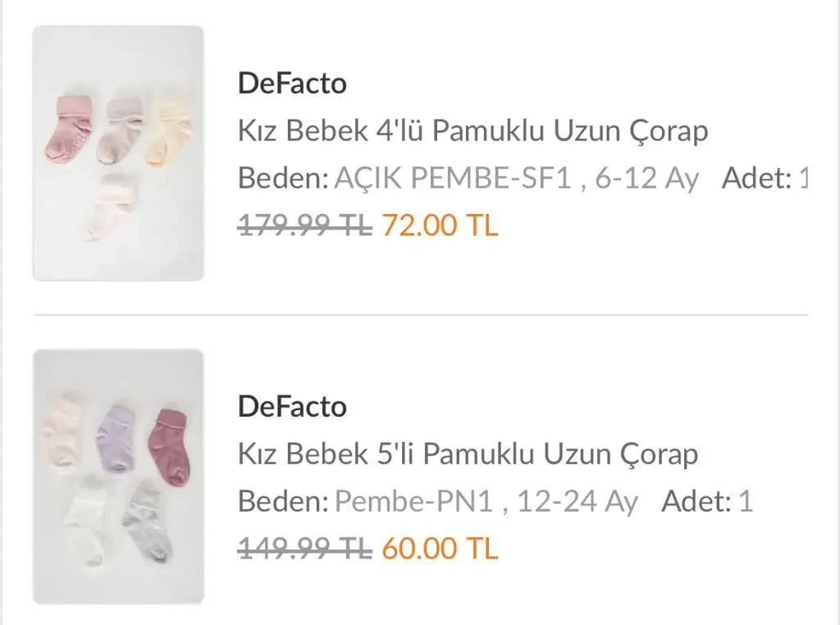Click the DeFacto brand above the 5'li socks
This screenshot has height=625, width=840.
coord(292,406)
